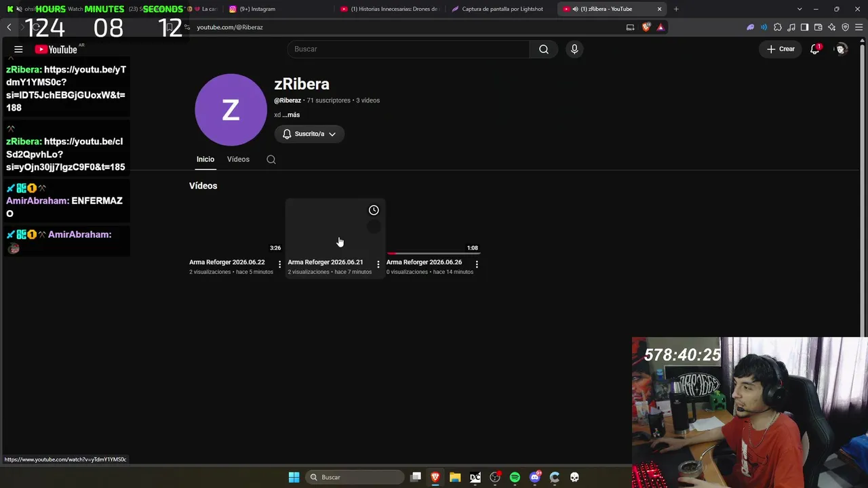Screen dimensions: 868x488
Task: Open the account avatar menu
Action: click(x=841, y=49)
